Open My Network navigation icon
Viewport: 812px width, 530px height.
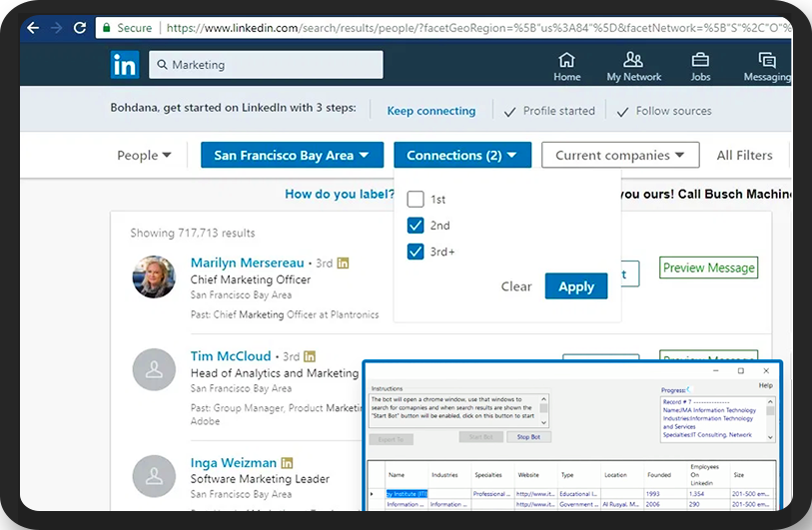coord(634,67)
